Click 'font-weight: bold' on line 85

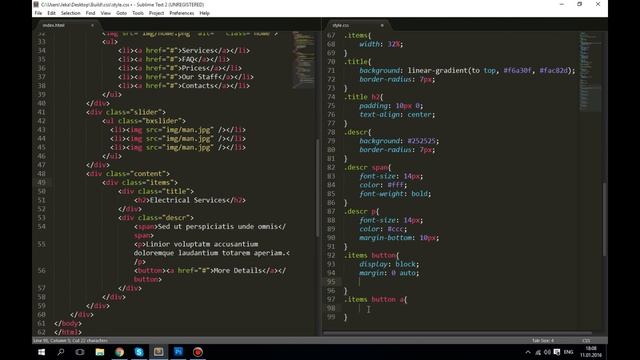pos(395,194)
